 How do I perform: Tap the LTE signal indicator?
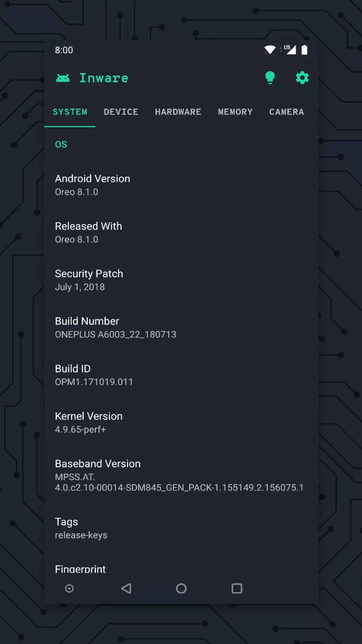coord(290,50)
